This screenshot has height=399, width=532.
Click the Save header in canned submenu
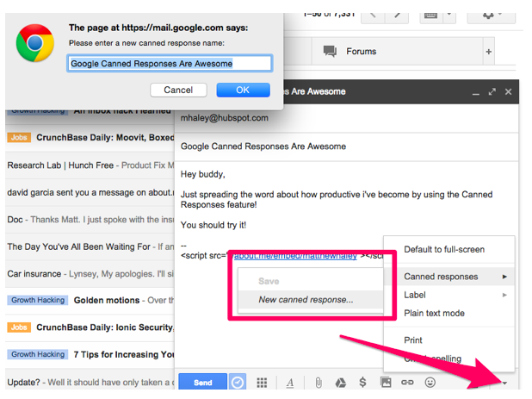pos(269,281)
